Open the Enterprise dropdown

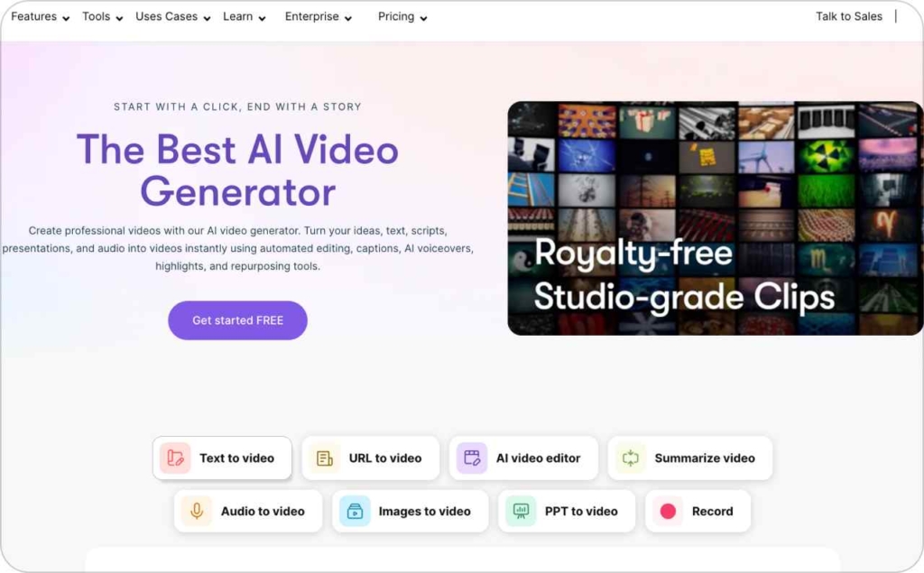[348, 16]
